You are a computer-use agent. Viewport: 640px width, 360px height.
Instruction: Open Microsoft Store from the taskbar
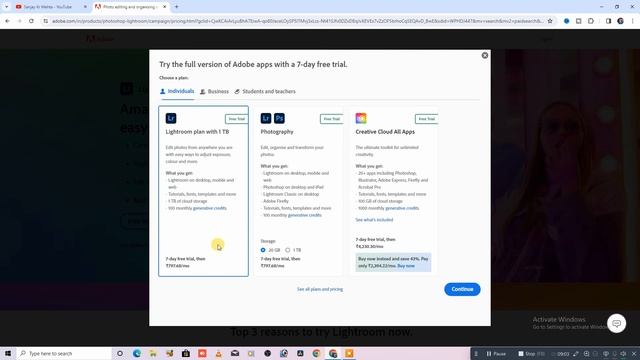point(186,353)
